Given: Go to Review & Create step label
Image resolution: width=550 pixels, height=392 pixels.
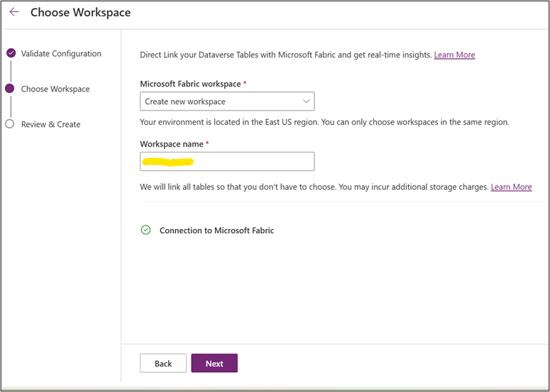Looking at the screenshot, I should click(50, 124).
